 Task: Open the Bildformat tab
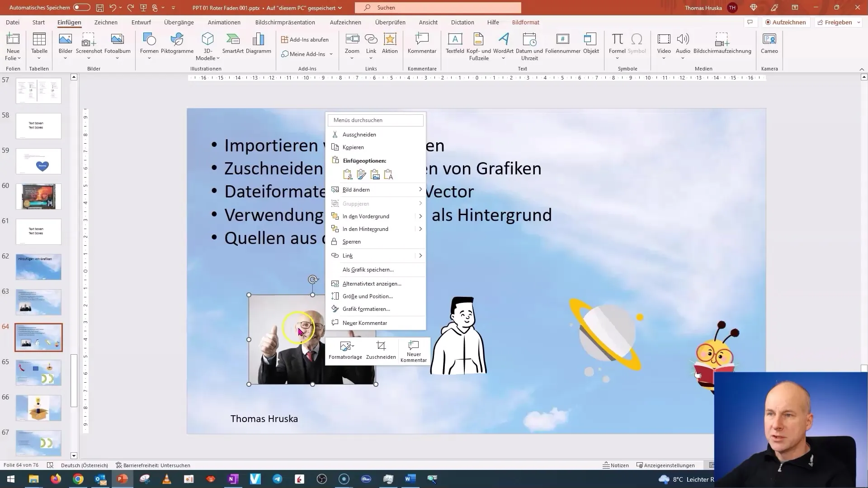point(526,22)
